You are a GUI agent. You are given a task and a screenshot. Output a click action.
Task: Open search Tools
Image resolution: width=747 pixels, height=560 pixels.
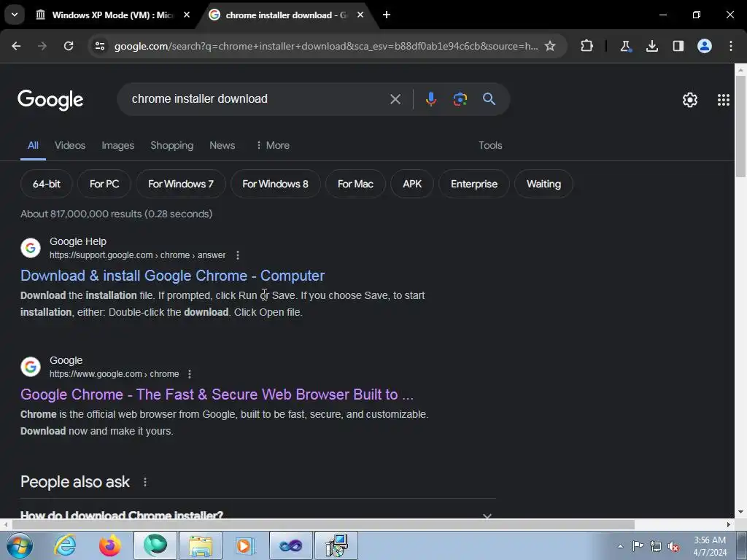click(x=490, y=145)
